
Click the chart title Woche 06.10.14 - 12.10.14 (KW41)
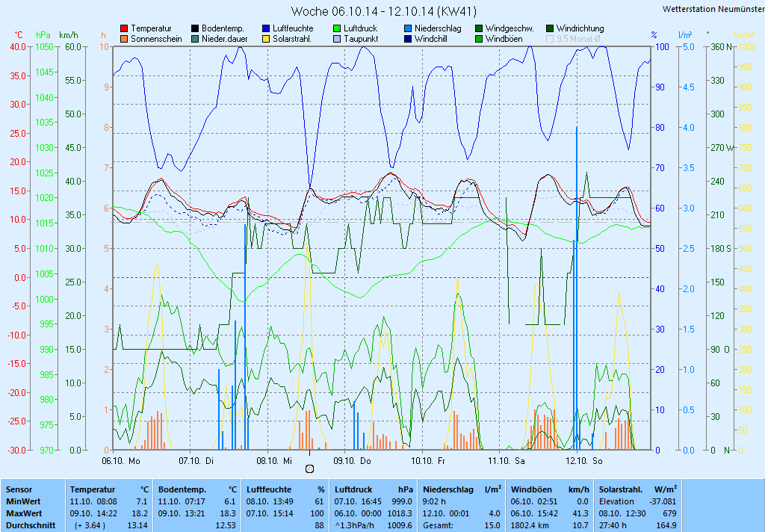[383, 11]
